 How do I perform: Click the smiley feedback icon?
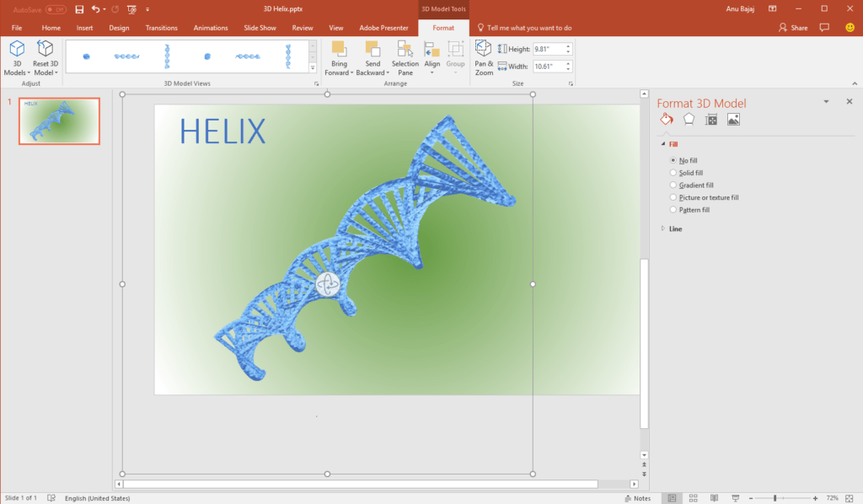pos(850,28)
